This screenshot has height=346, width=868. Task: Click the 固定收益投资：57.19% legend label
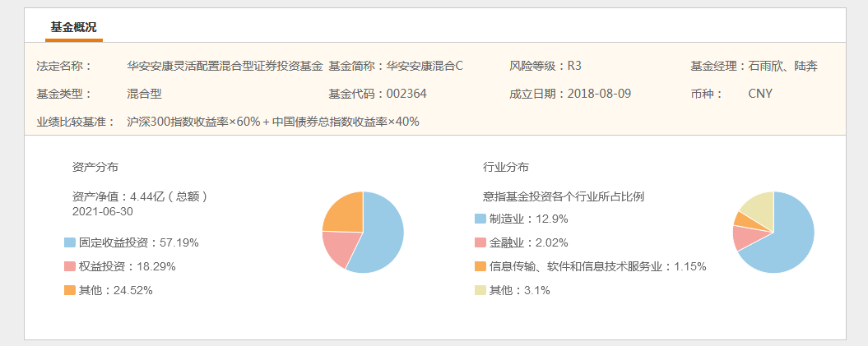point(139,242)
